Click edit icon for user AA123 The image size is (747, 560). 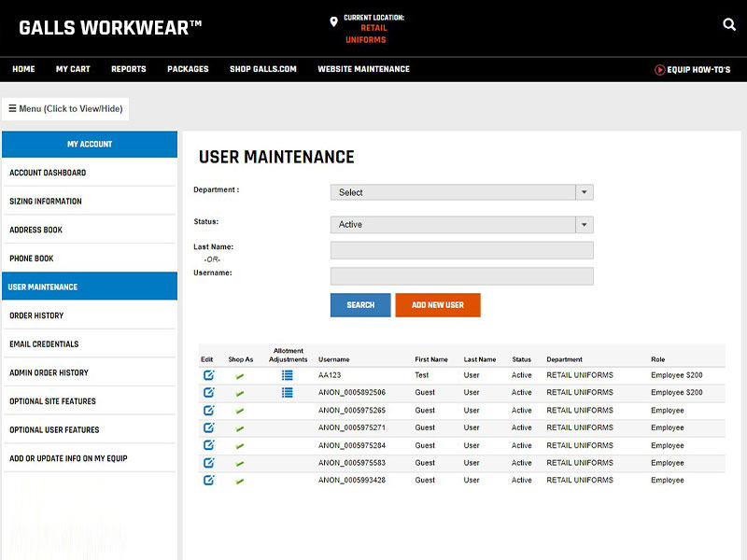(208, 375)
